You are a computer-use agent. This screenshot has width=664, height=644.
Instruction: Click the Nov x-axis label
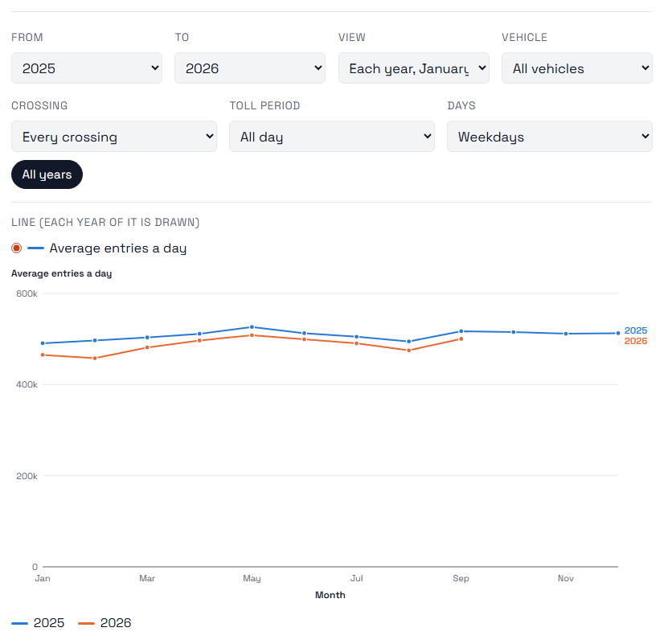tap(566, 578)
